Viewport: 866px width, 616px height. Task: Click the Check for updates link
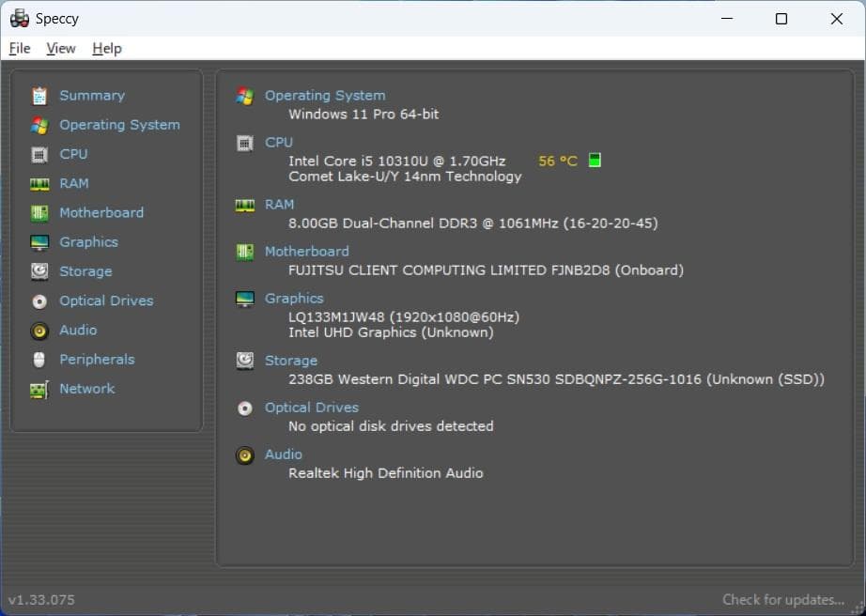[782, 599]
